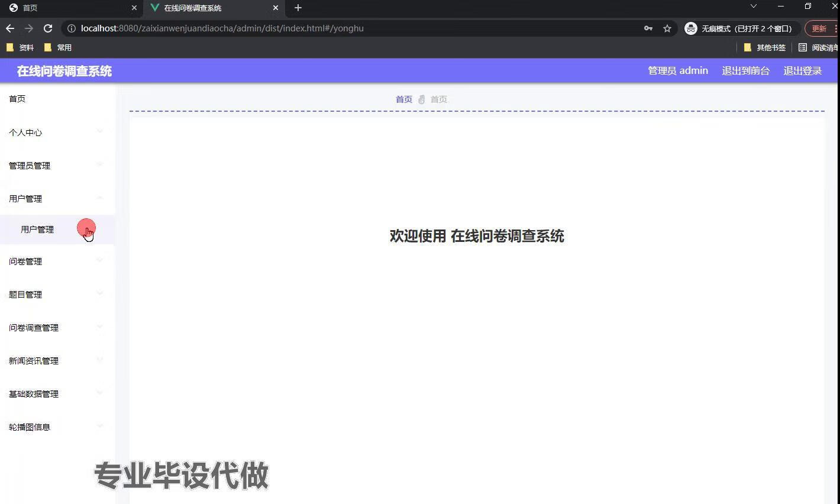Click the 欢迎使用 在线问卷调查系统 welcome heading

pyautogui.click(x=477, y=236)
